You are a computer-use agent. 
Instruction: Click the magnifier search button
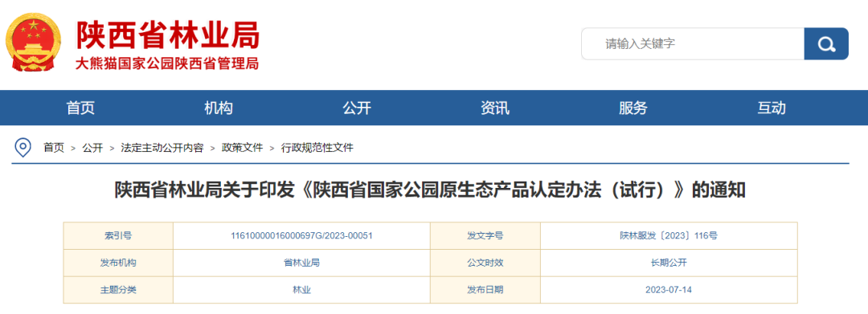[826, 43]
